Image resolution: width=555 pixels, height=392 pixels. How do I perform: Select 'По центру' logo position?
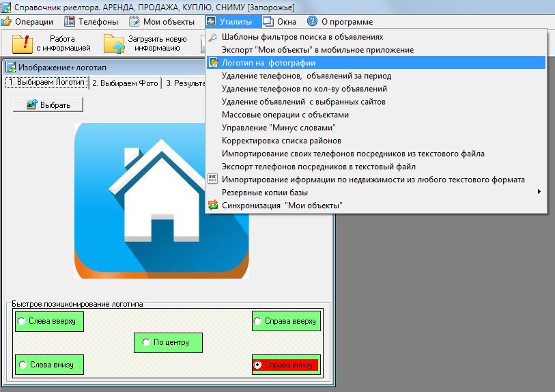click(x=146, y=341)
